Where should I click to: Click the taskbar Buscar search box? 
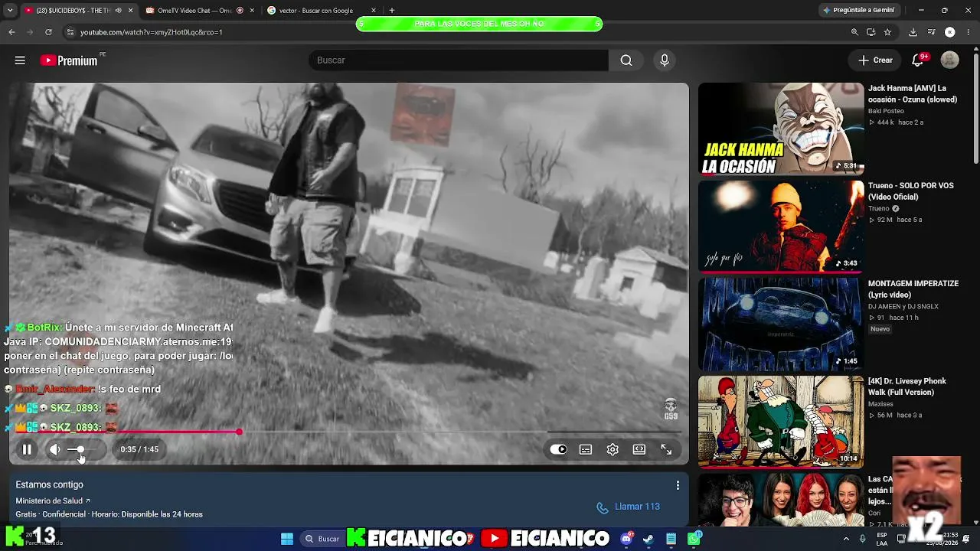[x=322, y=539]
